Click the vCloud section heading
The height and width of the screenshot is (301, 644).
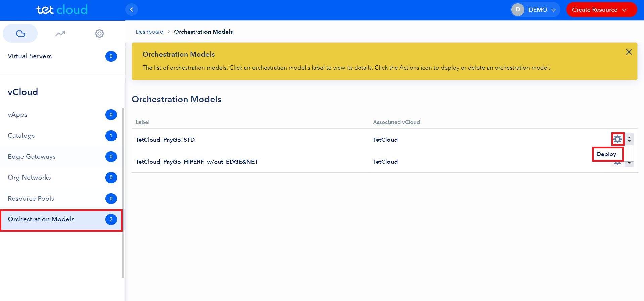tap(23, 92)
